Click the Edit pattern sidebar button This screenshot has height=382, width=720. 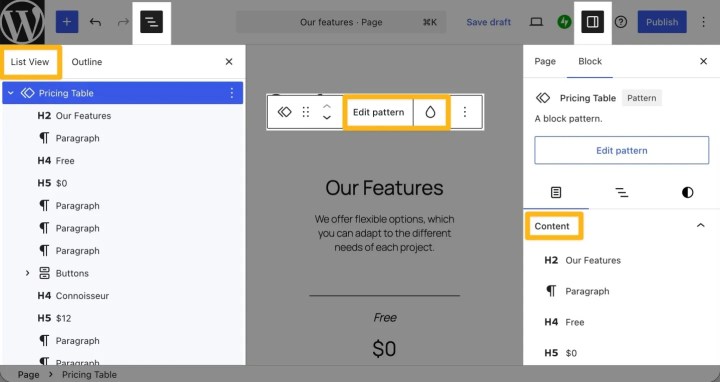click(621, 150)
